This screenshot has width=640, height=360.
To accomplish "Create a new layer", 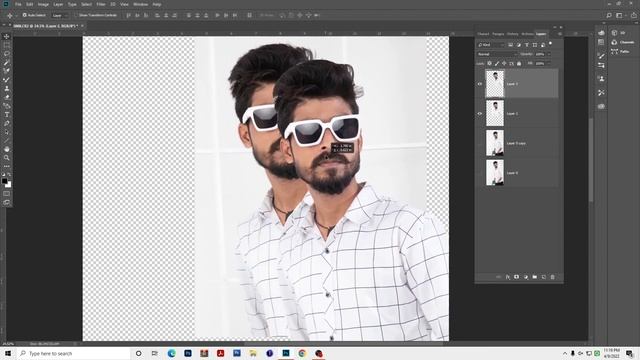I will pyautogui.click(x=544, y=277).
